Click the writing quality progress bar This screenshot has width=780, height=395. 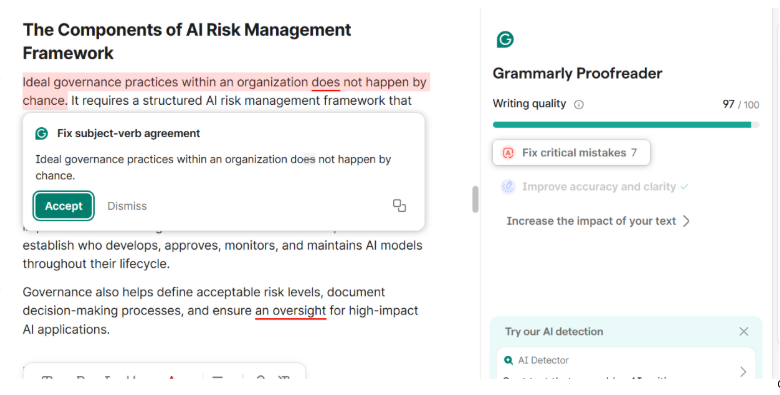click(x=626, y=125)
